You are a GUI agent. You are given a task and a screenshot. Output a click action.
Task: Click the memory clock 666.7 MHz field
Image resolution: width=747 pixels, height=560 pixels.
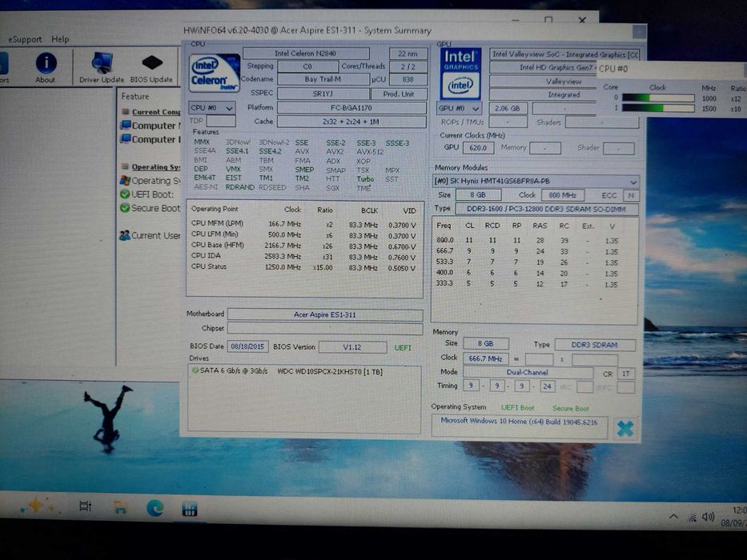pyautogui.click(x=485, y=358)
